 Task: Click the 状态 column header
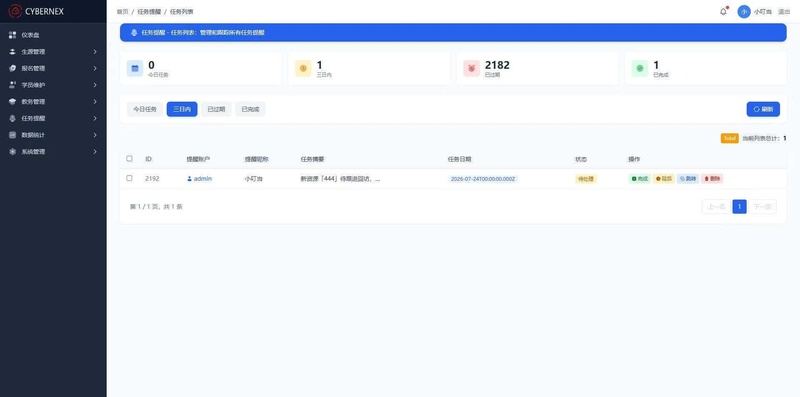(581, 159)
